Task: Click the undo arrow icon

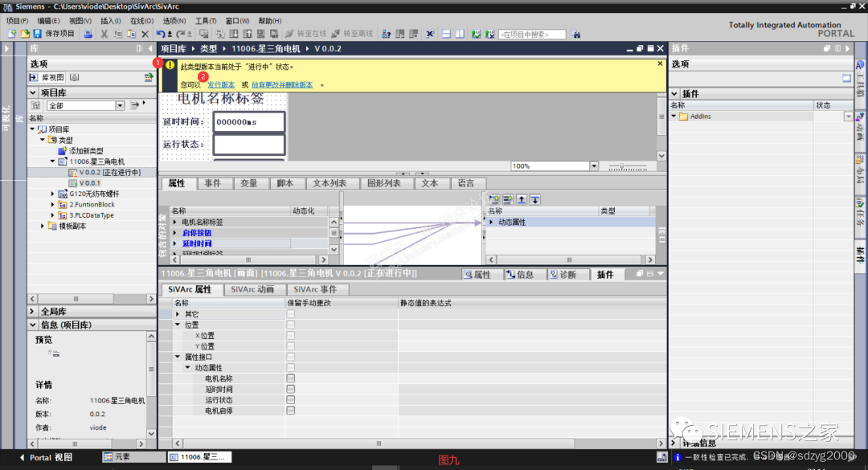Action: pos(161,34)
